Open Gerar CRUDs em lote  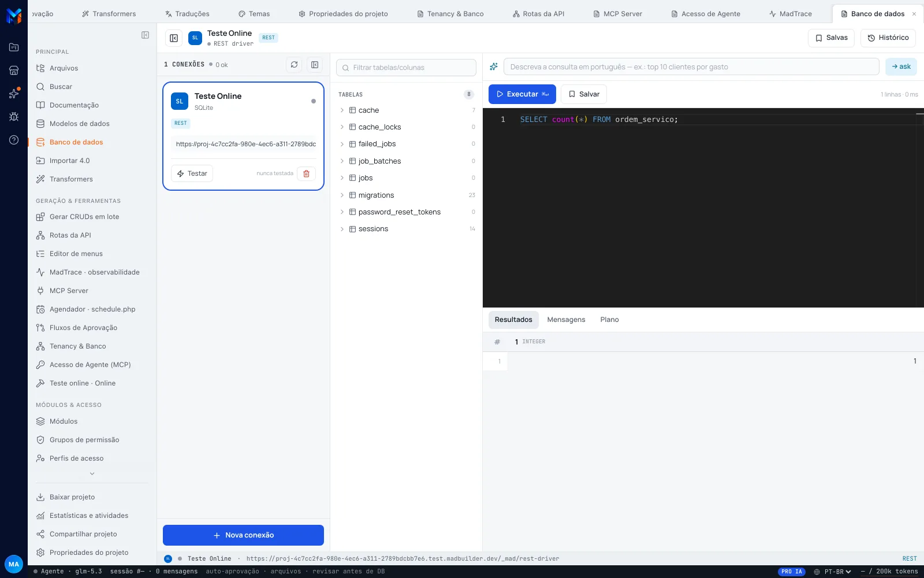pos(84,217)
